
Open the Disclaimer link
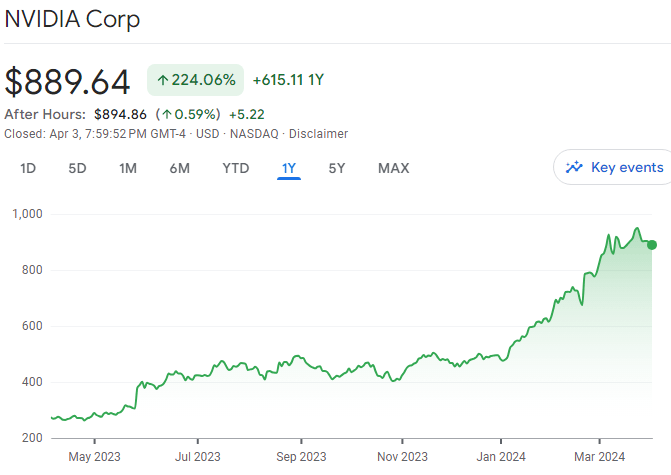point(318,133)
